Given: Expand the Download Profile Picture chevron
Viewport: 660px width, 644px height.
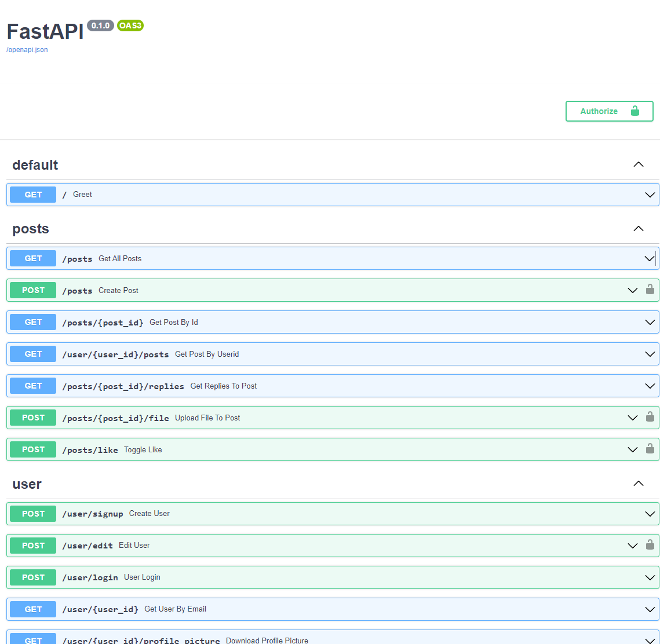Looking at the screenshot, I should pyautogui.click(x=650, y=640).
